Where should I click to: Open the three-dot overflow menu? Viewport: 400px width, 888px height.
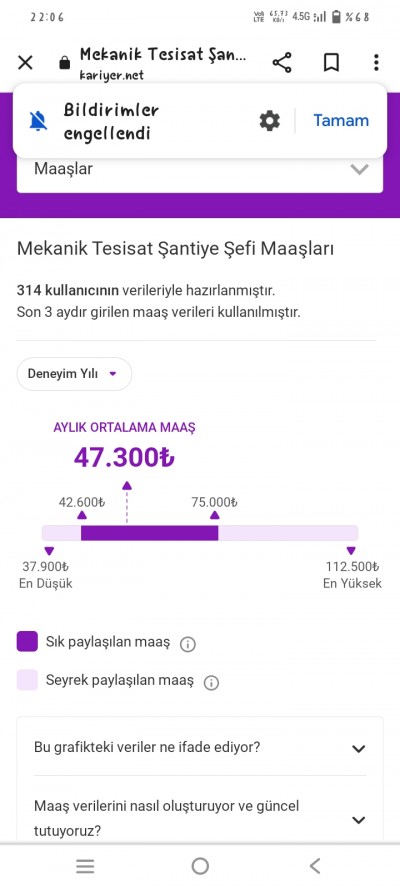click(376, 62)
